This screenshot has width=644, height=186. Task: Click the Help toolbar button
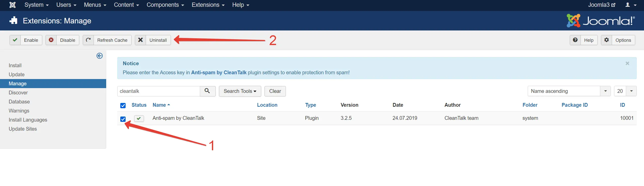point(584,40)
